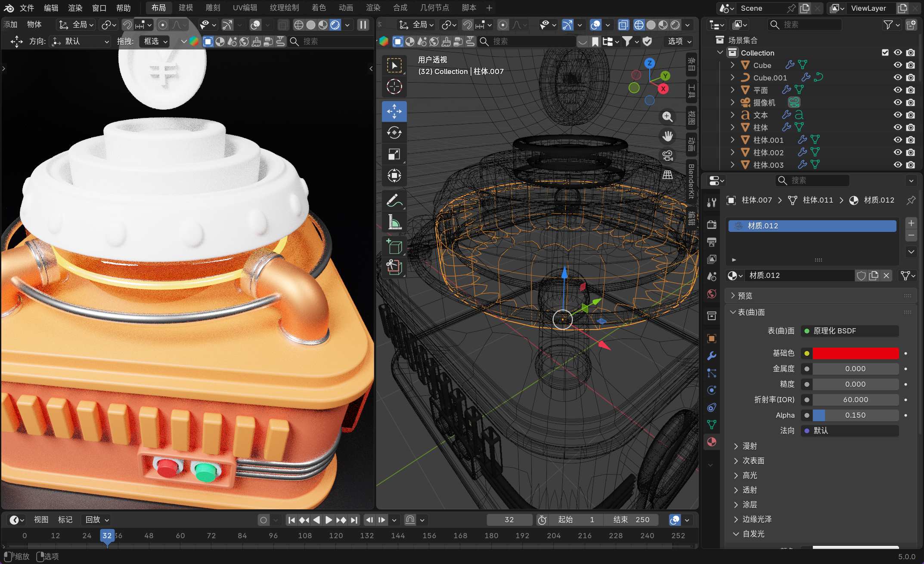Toggle camera view in the viewport
Image resolution: width=924 pixels, height=564 pixels.
667,156
